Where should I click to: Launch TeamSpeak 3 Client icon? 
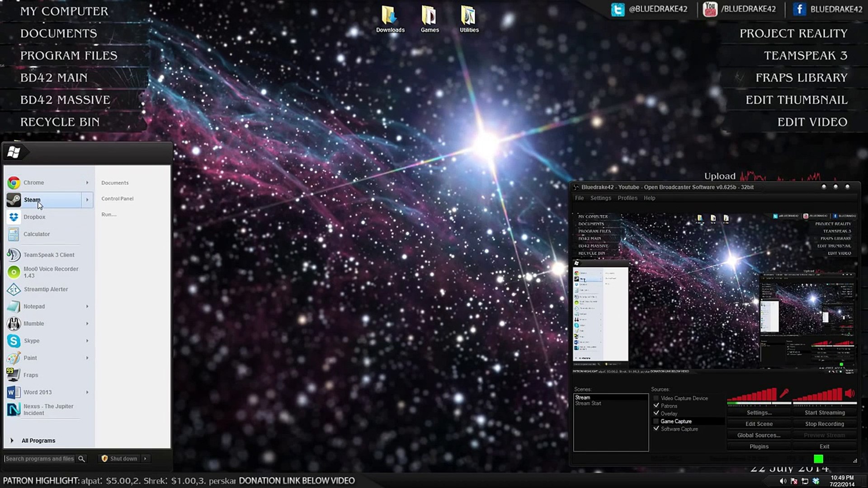click(14, 255)
